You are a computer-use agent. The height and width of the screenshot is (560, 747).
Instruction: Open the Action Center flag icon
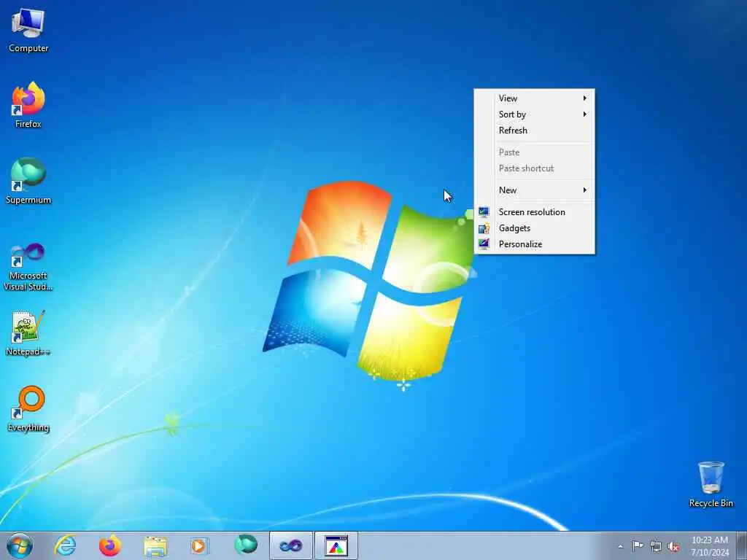[638, 545]
